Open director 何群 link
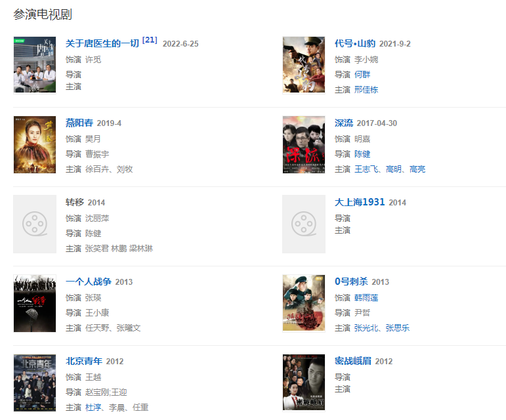506x420 pixels. point(362,75)
